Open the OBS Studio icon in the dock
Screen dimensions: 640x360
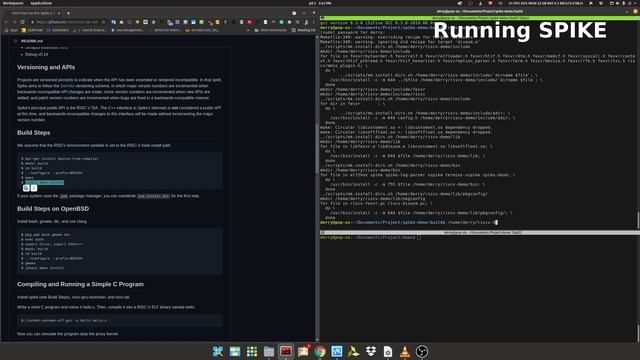[422, 351]
